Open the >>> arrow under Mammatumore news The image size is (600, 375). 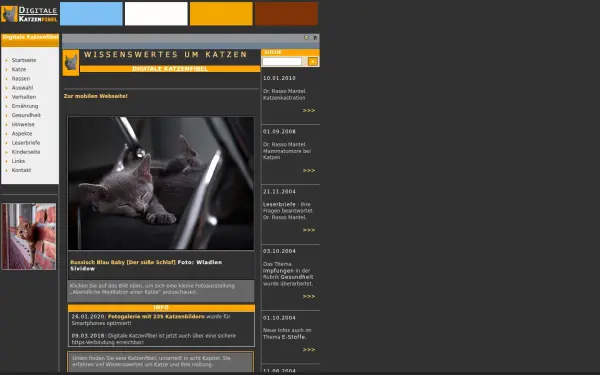point(309,171)
